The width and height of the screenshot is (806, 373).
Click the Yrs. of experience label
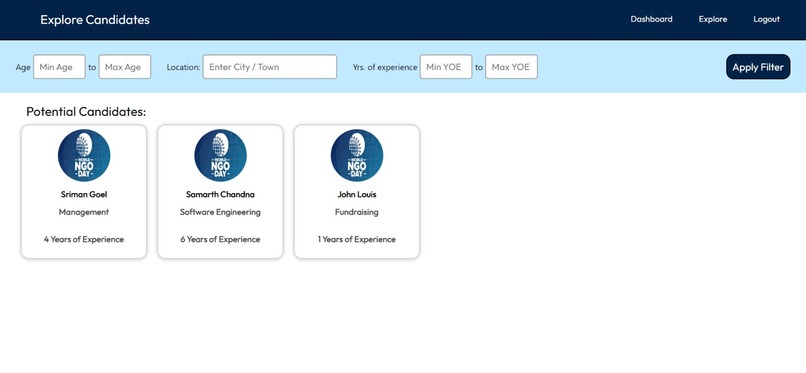(385, 67)
